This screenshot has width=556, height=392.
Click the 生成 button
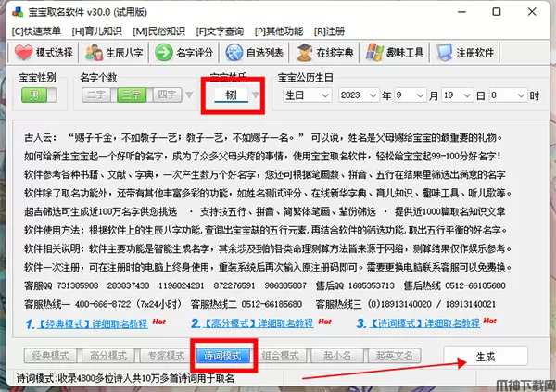(486, 356)
